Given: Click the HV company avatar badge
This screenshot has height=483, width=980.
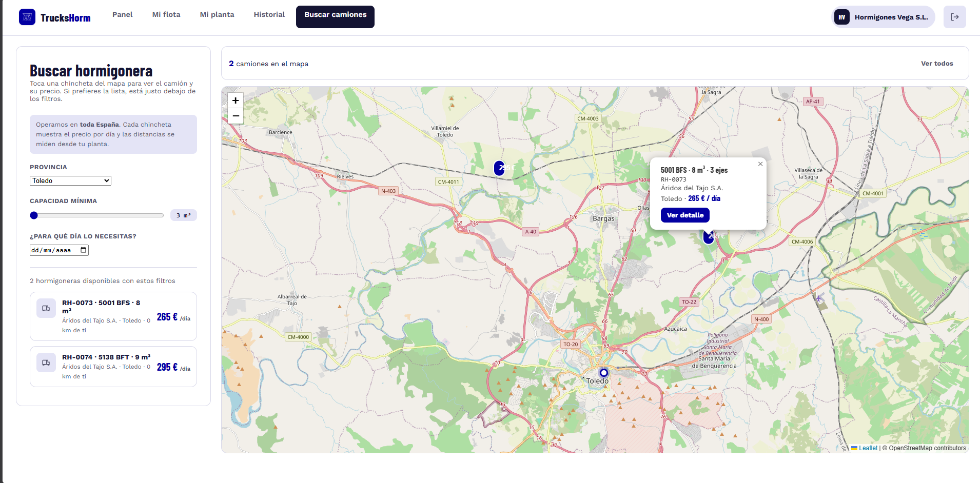Looking at the screenshot, I should [841, 17].
